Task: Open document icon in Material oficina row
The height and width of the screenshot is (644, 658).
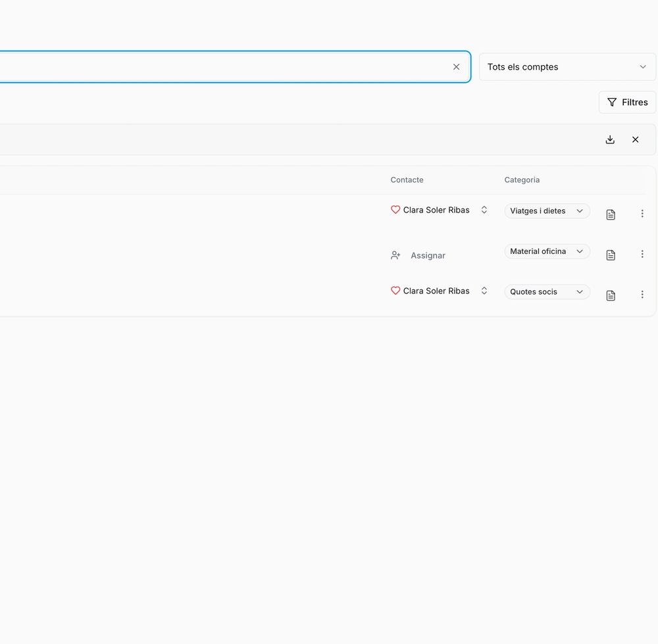Action: click(611, 255)
